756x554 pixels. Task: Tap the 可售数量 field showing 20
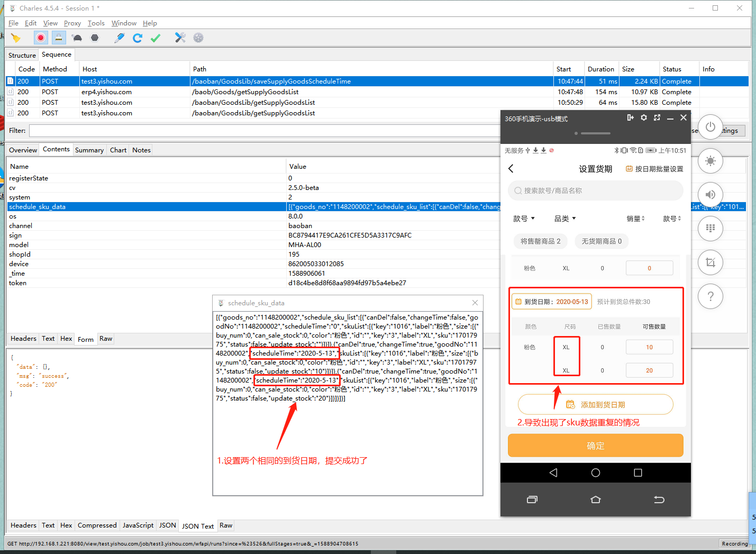pos(650,370)
